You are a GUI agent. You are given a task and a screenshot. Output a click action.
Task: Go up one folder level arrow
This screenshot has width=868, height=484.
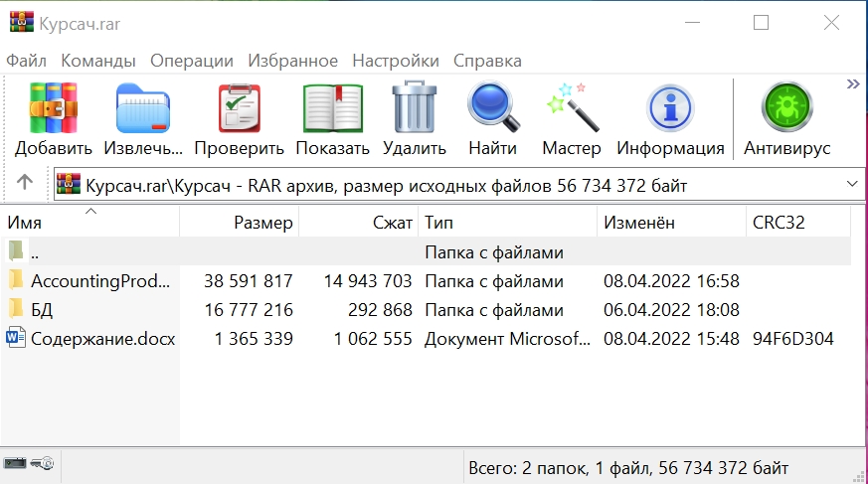click(25, 184)
